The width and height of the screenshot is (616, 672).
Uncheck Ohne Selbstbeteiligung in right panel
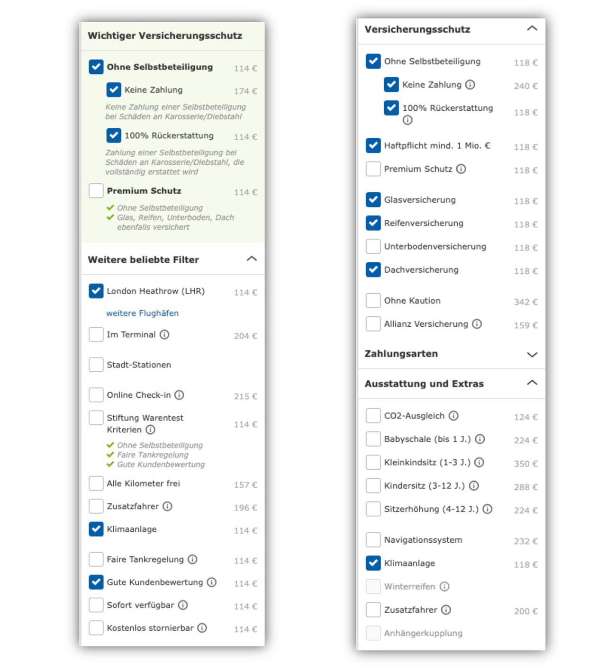pyautogui.click(x=373, y=61)
